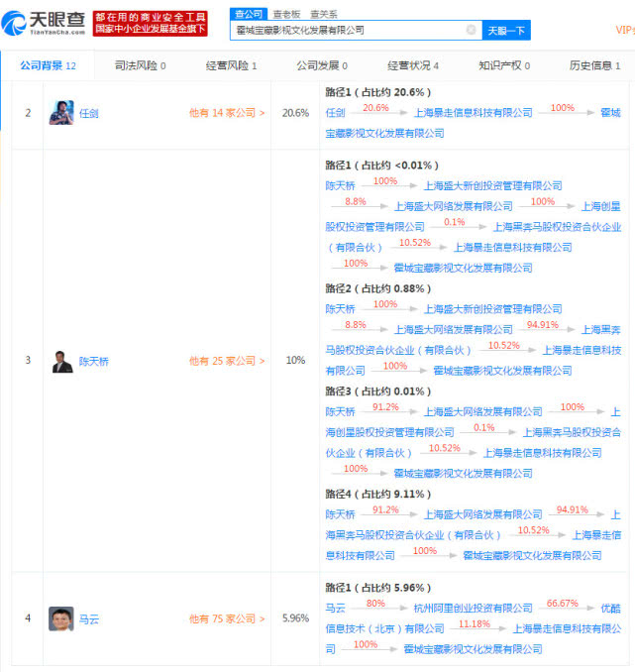Open the 司法风险 0 tab
The height and width of the screenshot is (672, 635).
[140, 65]
